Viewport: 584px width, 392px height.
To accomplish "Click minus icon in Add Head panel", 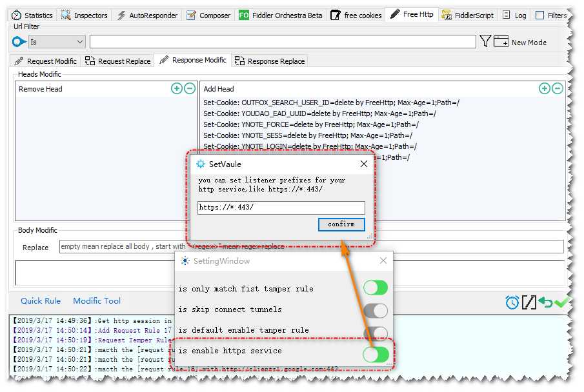I will pos(558,88).
